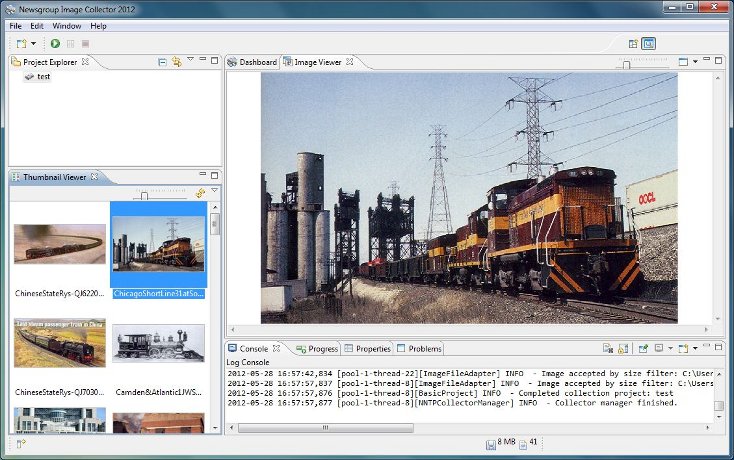This screenshot has height=460, width=734.
Task: Open the New wizard dropdown arrow
Action: coord(33,44)
